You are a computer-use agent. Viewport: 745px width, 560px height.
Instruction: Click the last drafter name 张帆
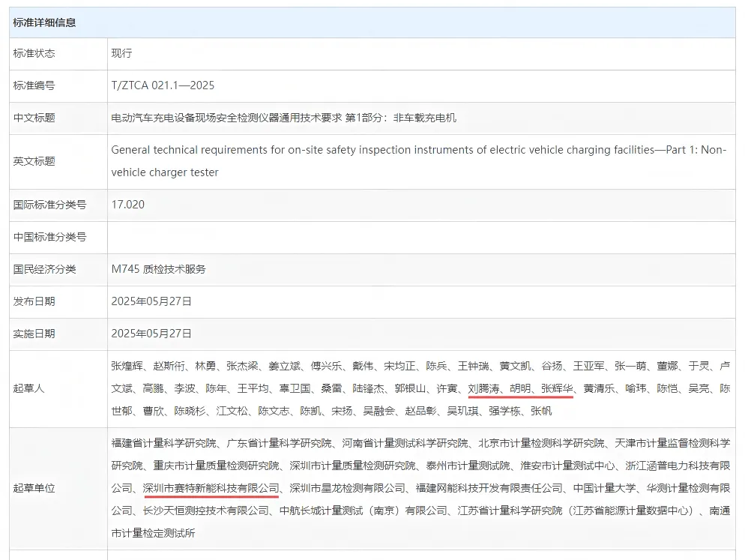click(x=541, y=412)
